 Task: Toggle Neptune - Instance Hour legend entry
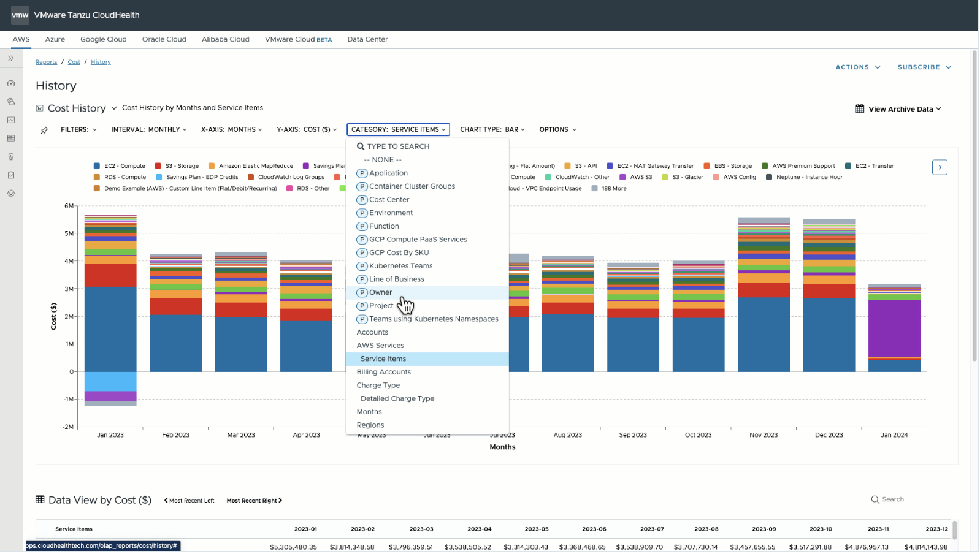click(805, 177)
